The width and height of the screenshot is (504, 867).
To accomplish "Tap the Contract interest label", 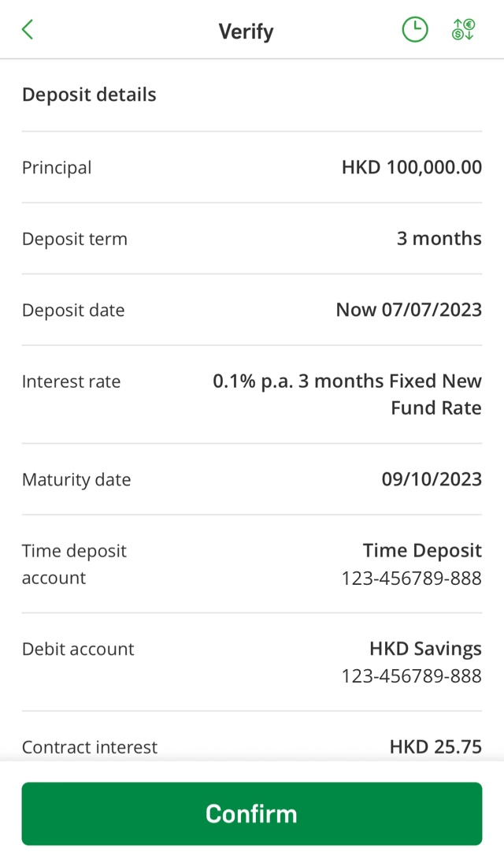I will point(90,747).
